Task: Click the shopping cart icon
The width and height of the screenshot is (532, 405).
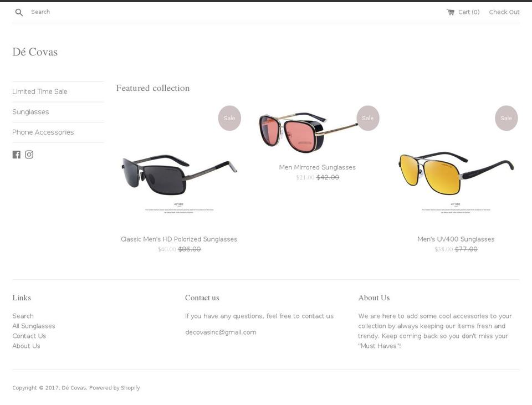Action: coord(450,12)
